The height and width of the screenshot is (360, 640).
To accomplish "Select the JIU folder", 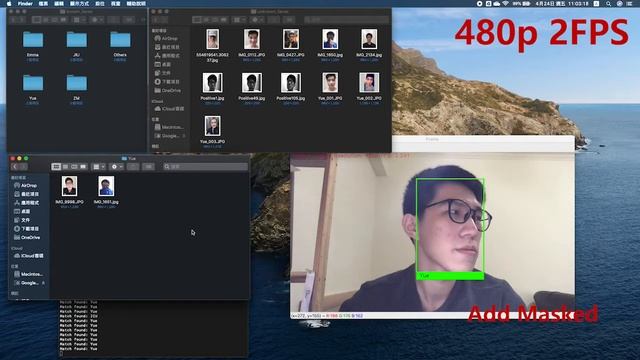I will point(77,40).
